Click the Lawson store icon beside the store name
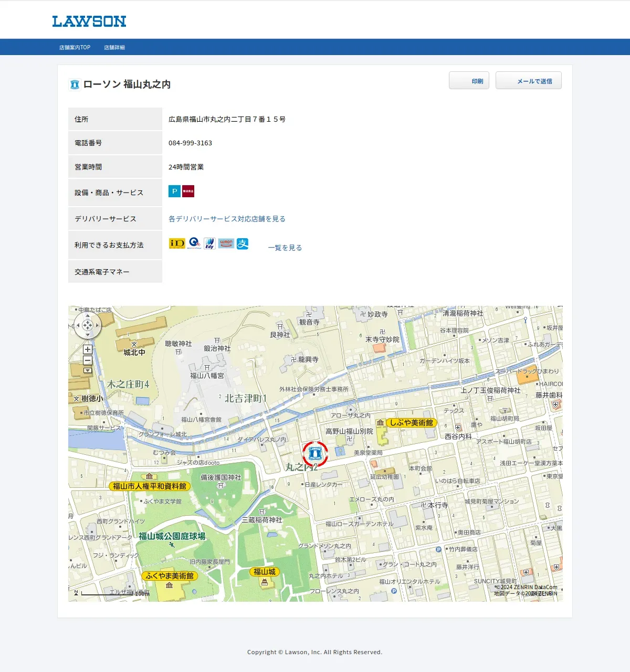 click(75, 84)
